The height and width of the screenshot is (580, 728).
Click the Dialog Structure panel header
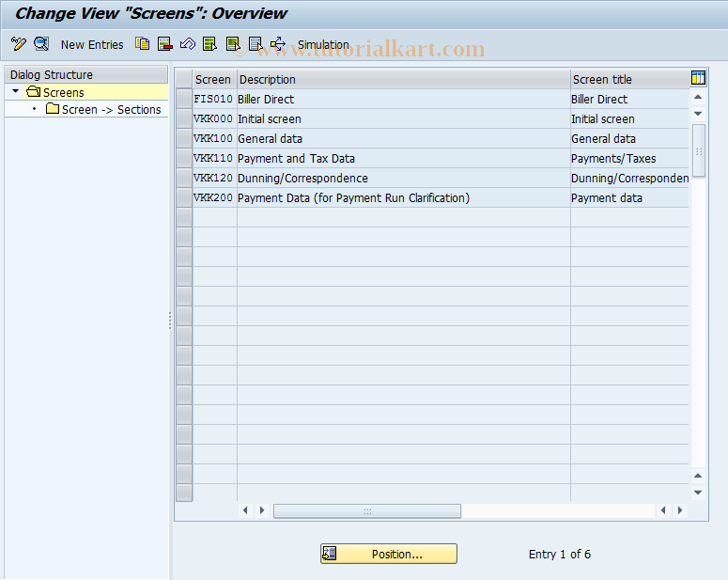[85, 74]
